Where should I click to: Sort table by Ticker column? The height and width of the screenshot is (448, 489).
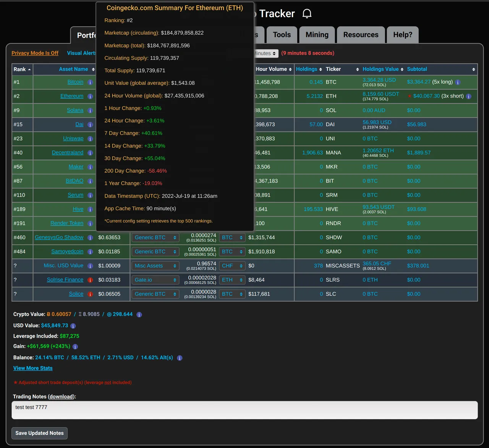coord(342,69)
